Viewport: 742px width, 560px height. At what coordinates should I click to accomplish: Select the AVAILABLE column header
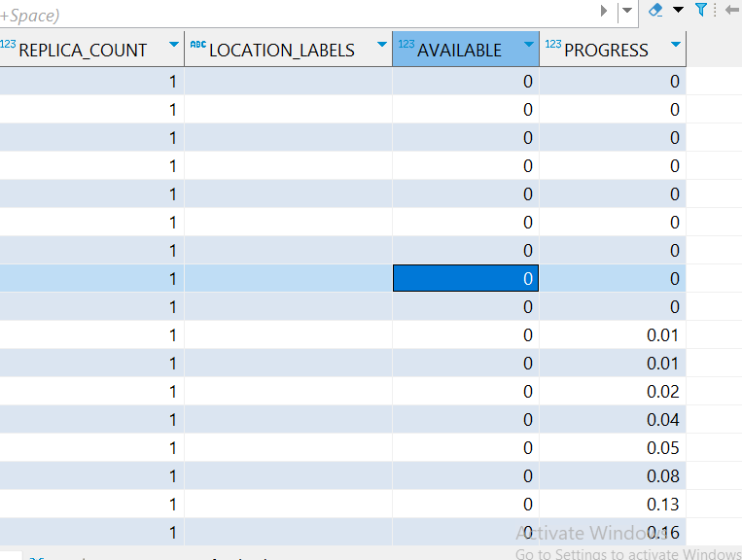466,50
